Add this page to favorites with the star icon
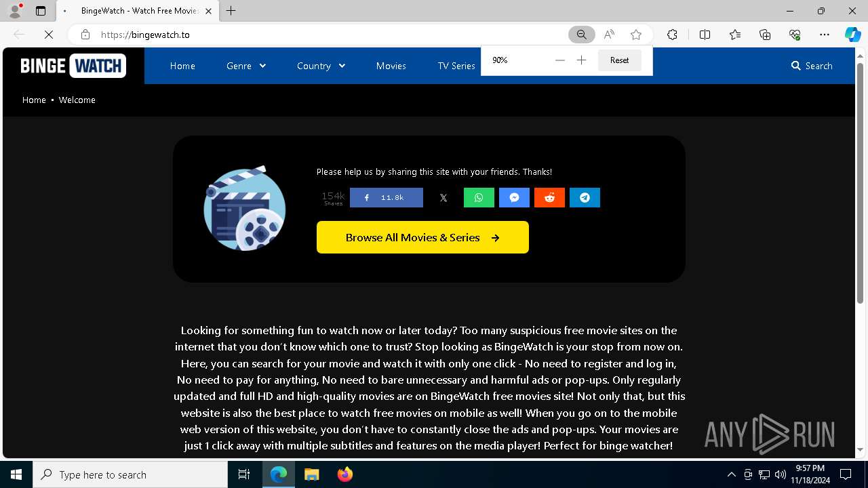 (636, 35)
